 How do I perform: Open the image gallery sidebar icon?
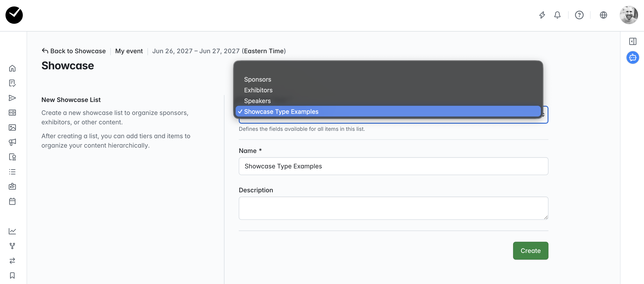pos(12,127)
